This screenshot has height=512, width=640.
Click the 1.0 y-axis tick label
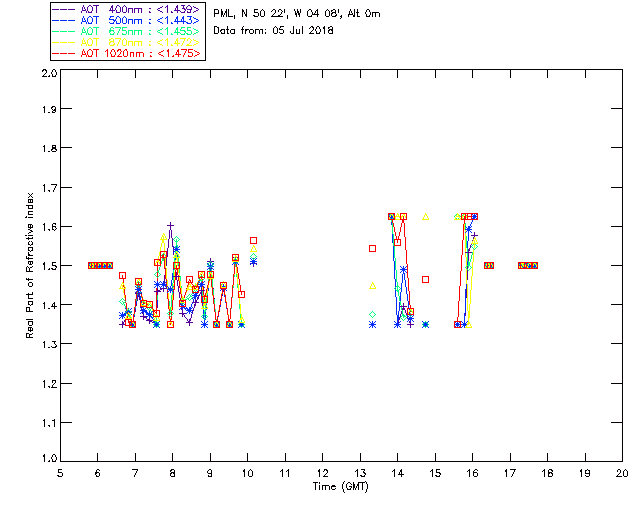(x=49, y=458)
